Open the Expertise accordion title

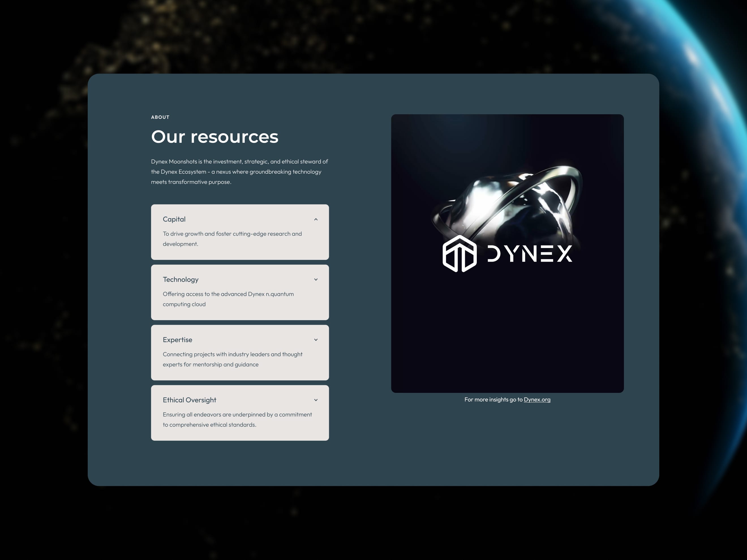tap(177, 340)
